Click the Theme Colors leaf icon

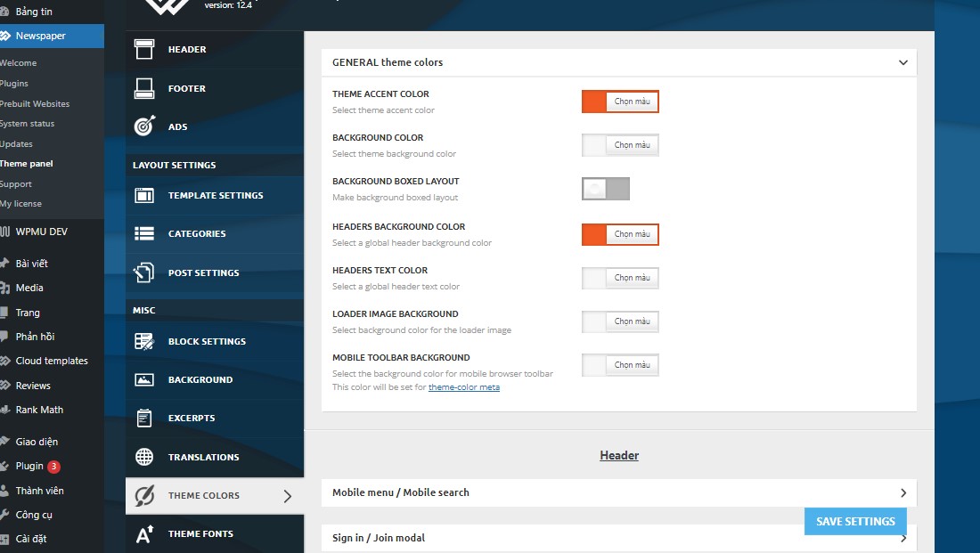(x=144, y=495)
